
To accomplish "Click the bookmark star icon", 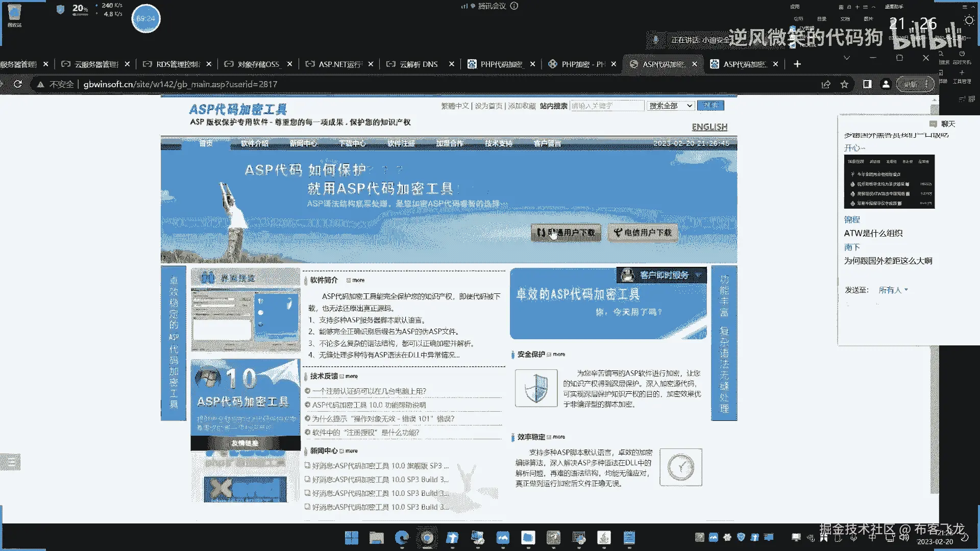I will 845,84.
